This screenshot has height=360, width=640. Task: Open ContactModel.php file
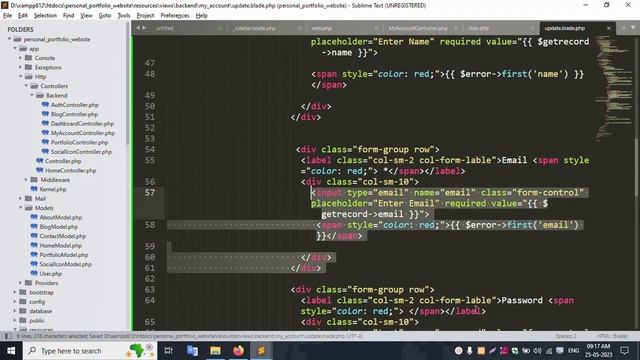coord(62,236)
